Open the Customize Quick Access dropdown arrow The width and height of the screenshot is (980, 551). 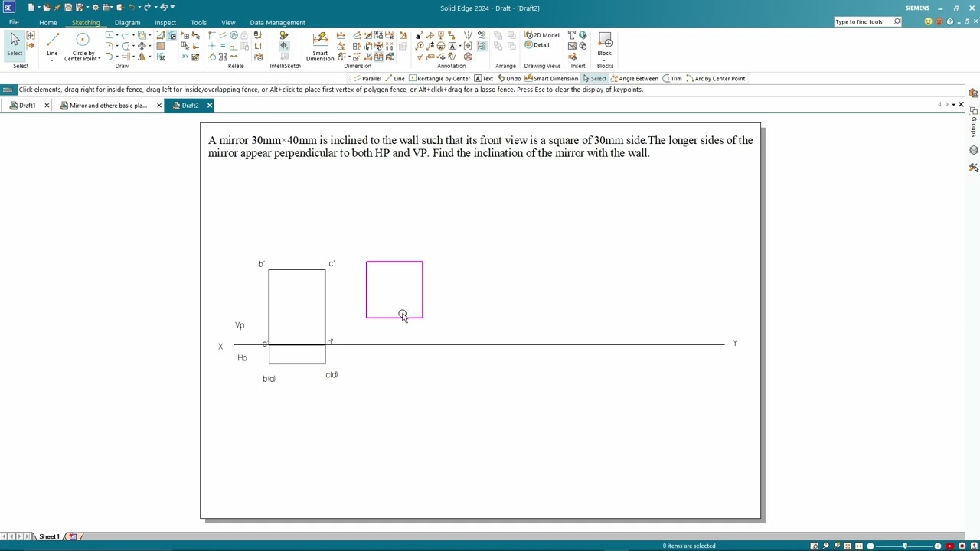point(173,7)
